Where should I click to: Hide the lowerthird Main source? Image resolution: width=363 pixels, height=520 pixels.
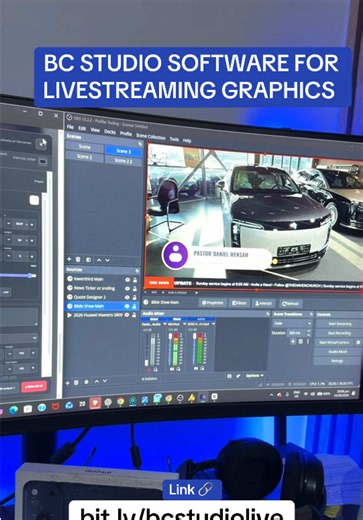[x=127, y=280]
